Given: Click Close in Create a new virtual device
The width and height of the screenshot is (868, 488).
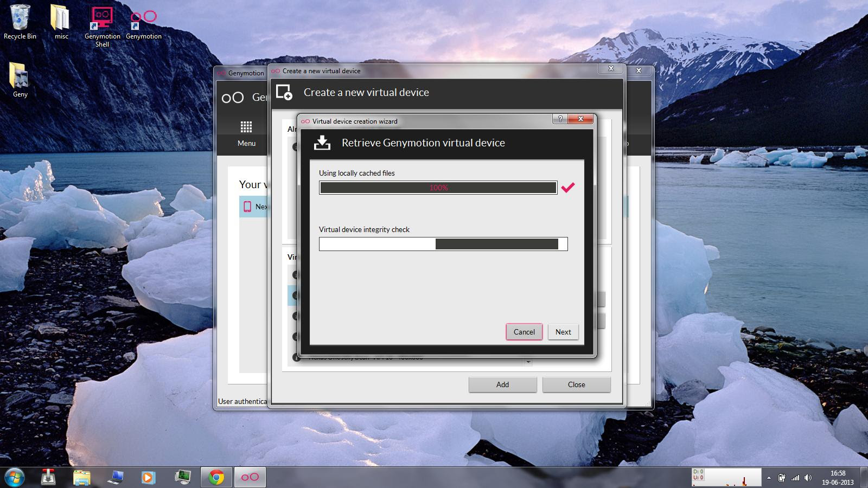Looking at the screenshot, I should click(576, 384).
